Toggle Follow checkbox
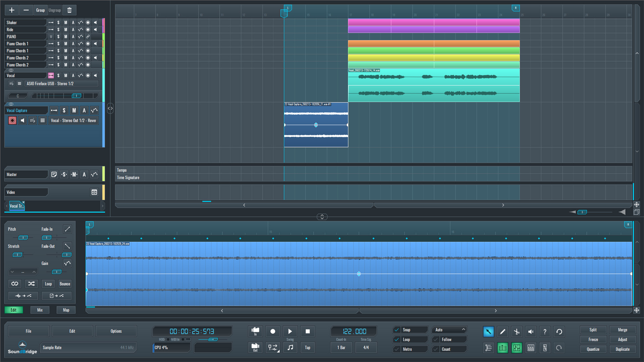The height and width of the screenshot is (362, 644). (436, 340)
